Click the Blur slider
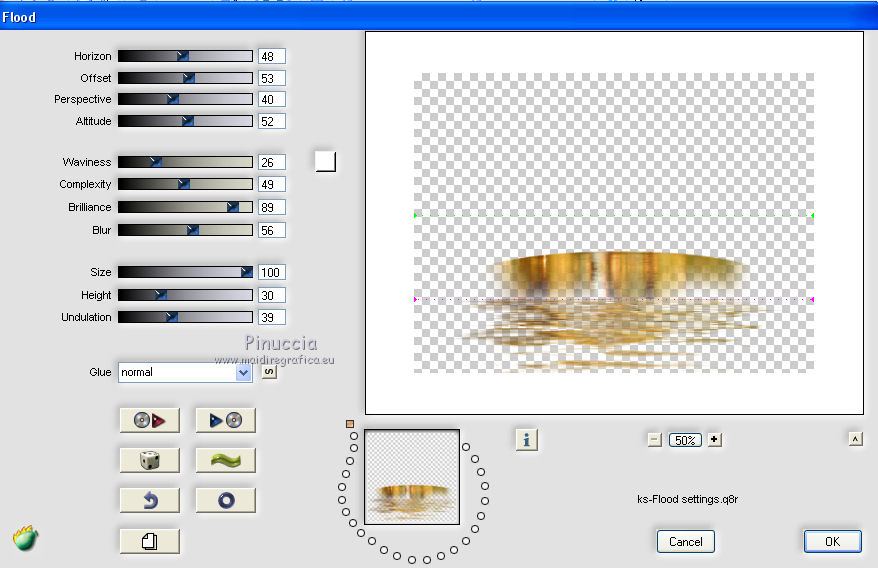 click(x=185, y=230)
